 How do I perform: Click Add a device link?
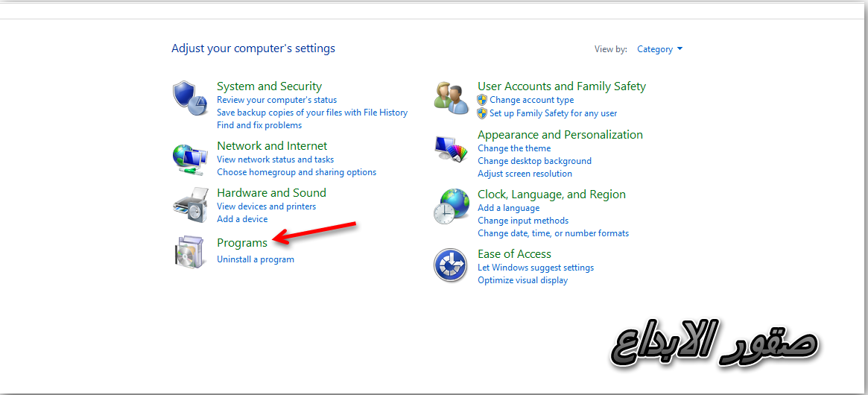pos(242,219)
